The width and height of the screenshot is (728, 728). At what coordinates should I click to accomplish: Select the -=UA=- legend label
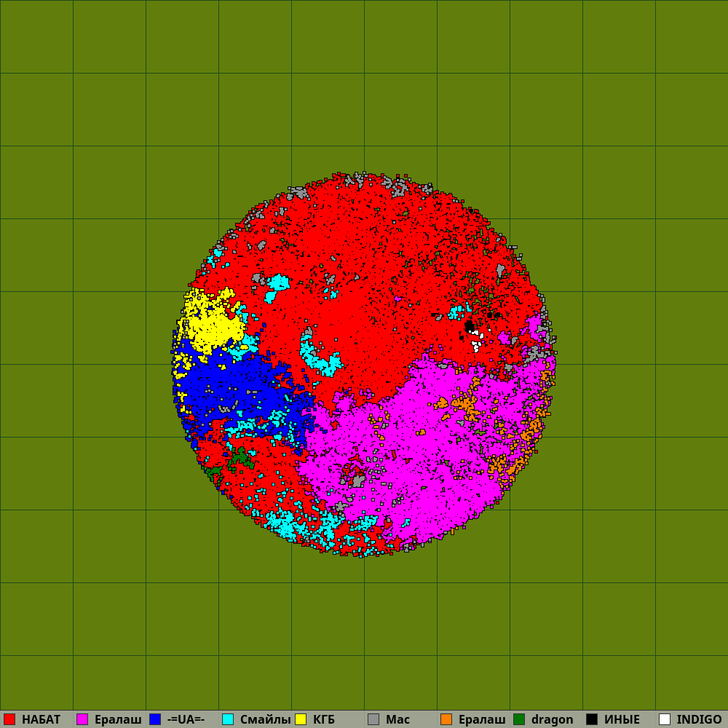coord(186,720)
